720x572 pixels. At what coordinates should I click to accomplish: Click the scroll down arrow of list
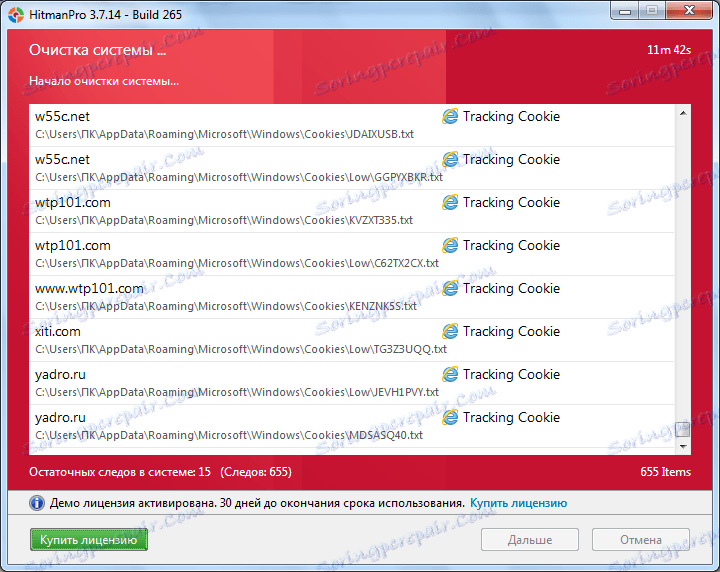pyautogui.click(x=683, y=446)
